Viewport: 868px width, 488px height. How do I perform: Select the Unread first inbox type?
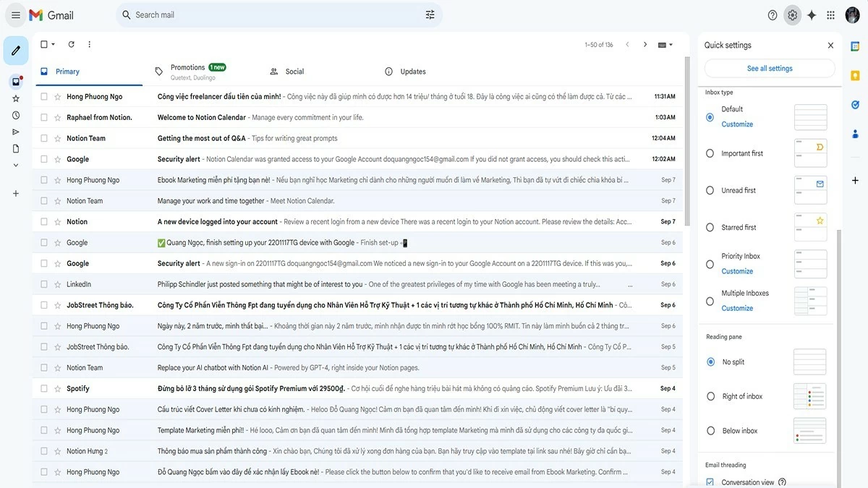[x=710, y=190]
